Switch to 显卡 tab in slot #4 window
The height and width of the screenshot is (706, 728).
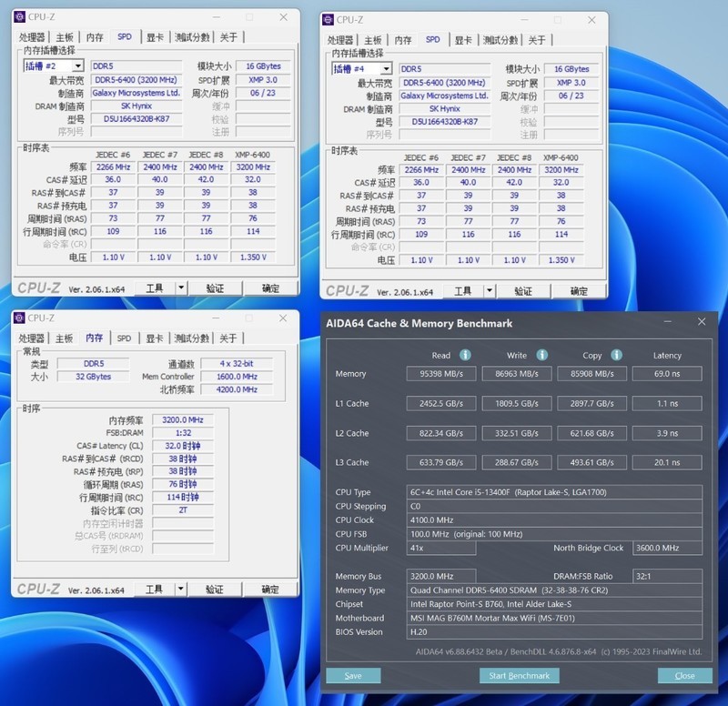463,40
